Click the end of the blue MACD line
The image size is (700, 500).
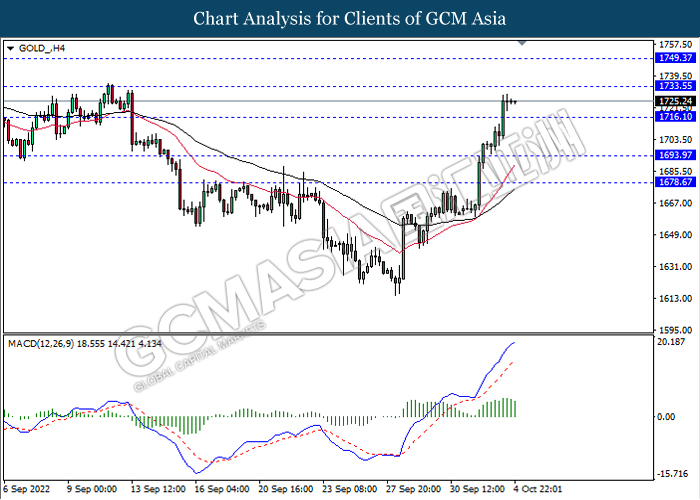(x=514, y=342)
